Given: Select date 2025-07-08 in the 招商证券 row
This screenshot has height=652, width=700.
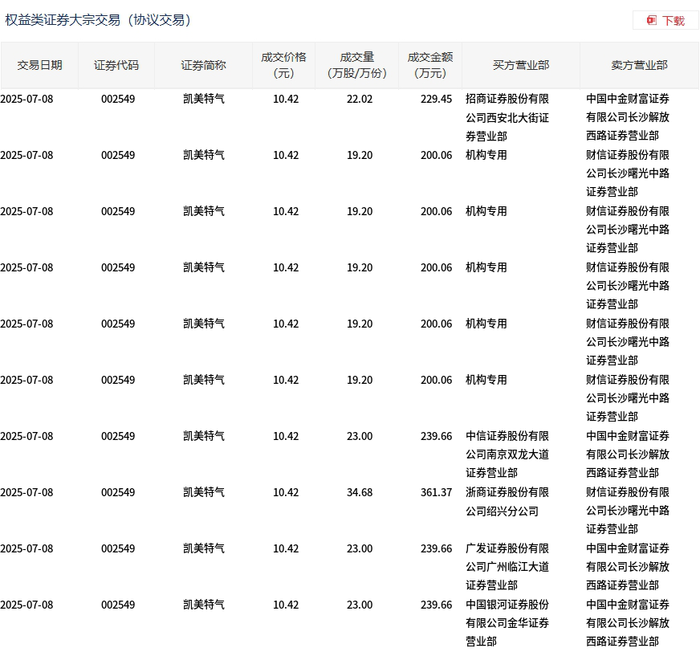Looking at the screenshot, I should [27, 99].
